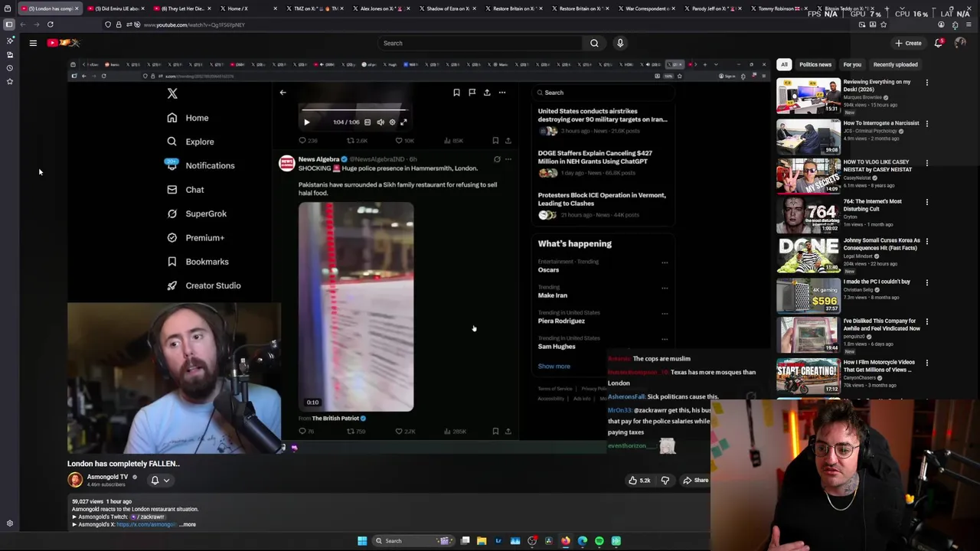980x551 pixels.
Task: Click the padlock site security icon
Action: [117, 24]
